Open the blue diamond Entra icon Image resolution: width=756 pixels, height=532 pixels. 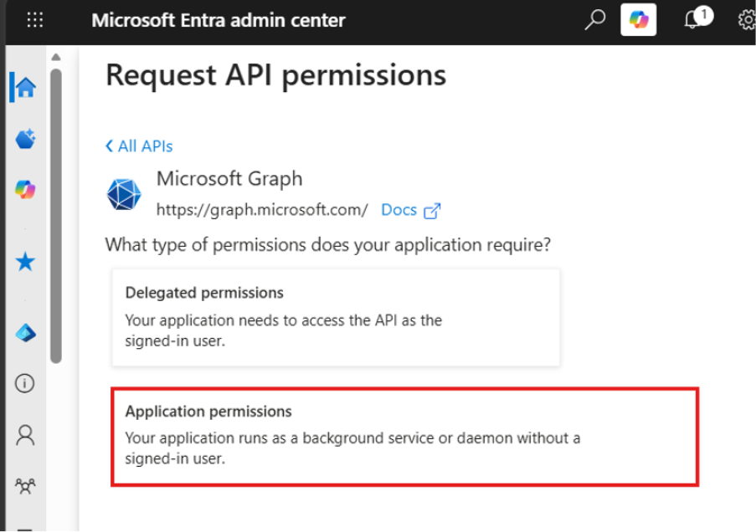tap(25, 333)
